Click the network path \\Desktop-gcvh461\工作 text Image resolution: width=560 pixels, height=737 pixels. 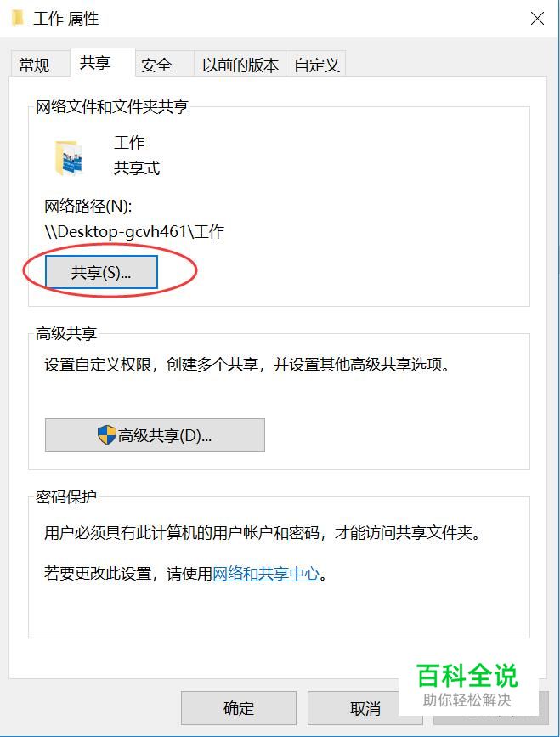click(134, 232)
